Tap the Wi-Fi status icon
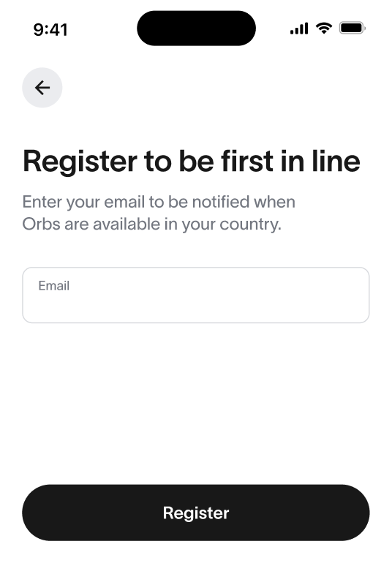This screenshot has height=563, width=392. click(x=324, y=28)
